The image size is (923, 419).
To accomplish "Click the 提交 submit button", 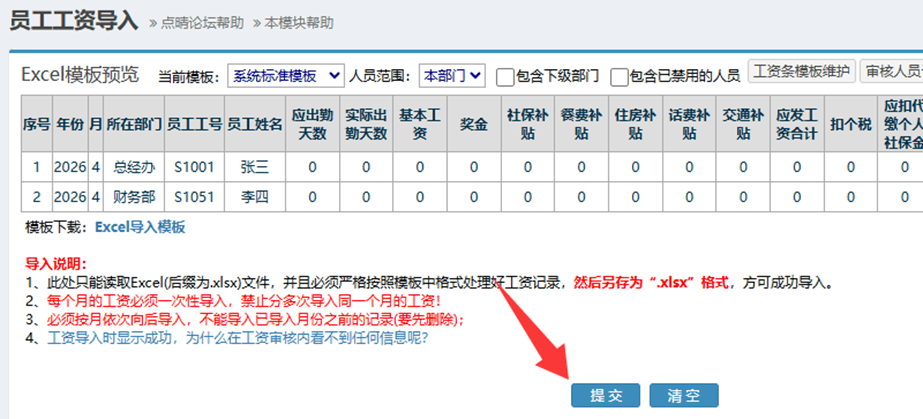I will (x=605, y=395).
